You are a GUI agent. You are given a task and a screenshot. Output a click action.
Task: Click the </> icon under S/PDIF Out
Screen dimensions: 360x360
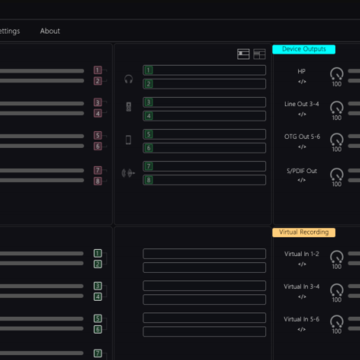(x=302, y=180)
